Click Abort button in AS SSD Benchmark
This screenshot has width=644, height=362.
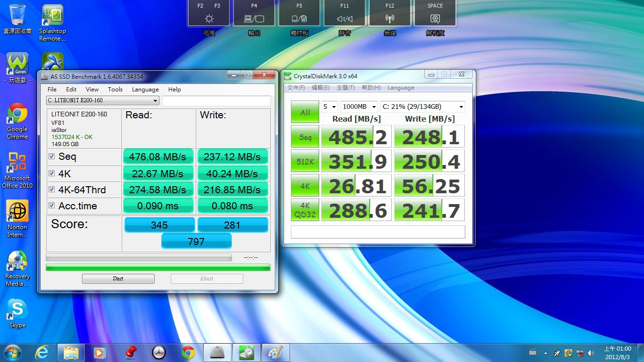(207, 279)
